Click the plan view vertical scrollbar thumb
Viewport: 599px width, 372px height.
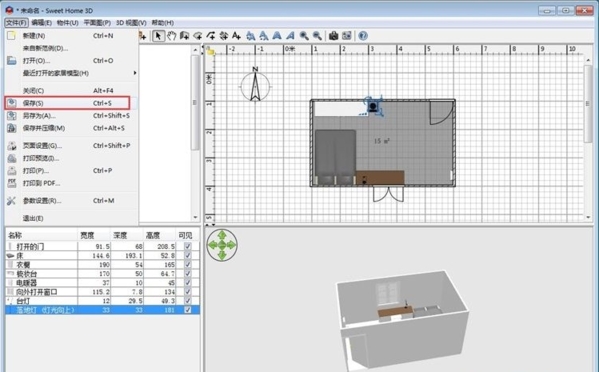[x=588, y=104]
